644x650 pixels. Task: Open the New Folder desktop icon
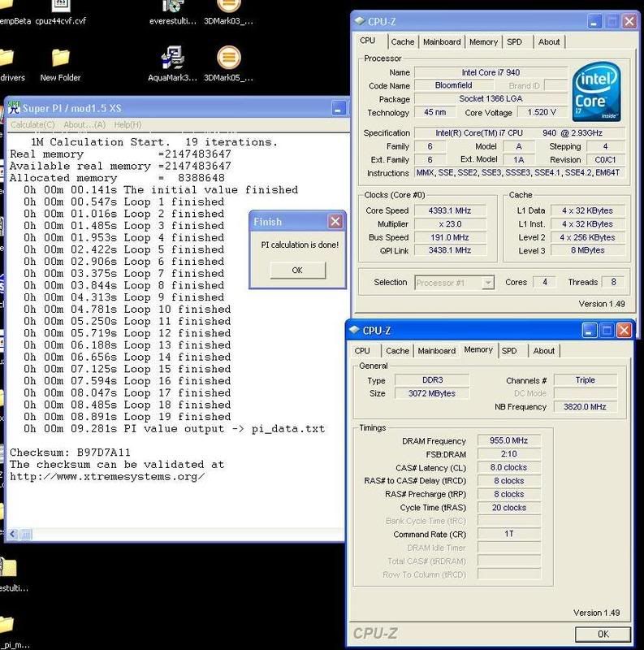[x=61, y=65]
